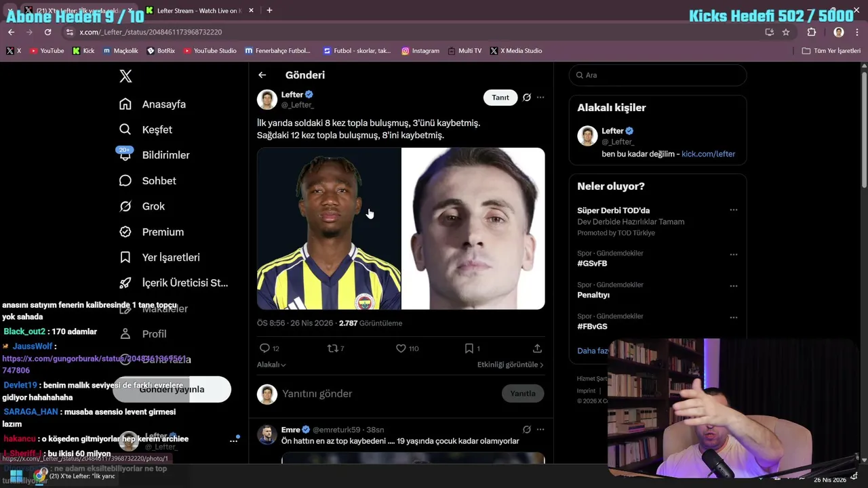Open Penaltıyı trending topic
Viewport: 868px width, 488px height.
point(593,295)
